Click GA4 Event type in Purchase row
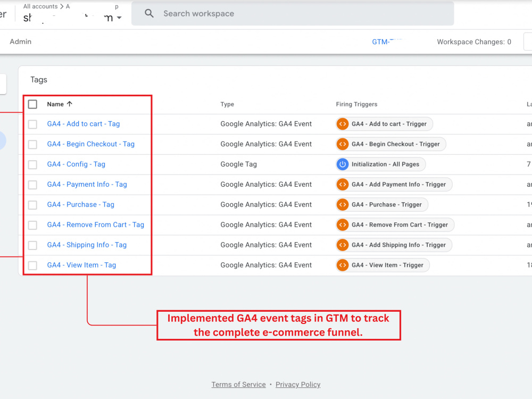 tap(266, 205)
